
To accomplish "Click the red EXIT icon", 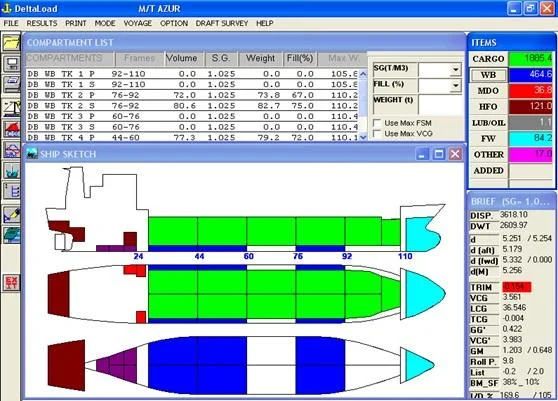I will (x=11, y=282).
